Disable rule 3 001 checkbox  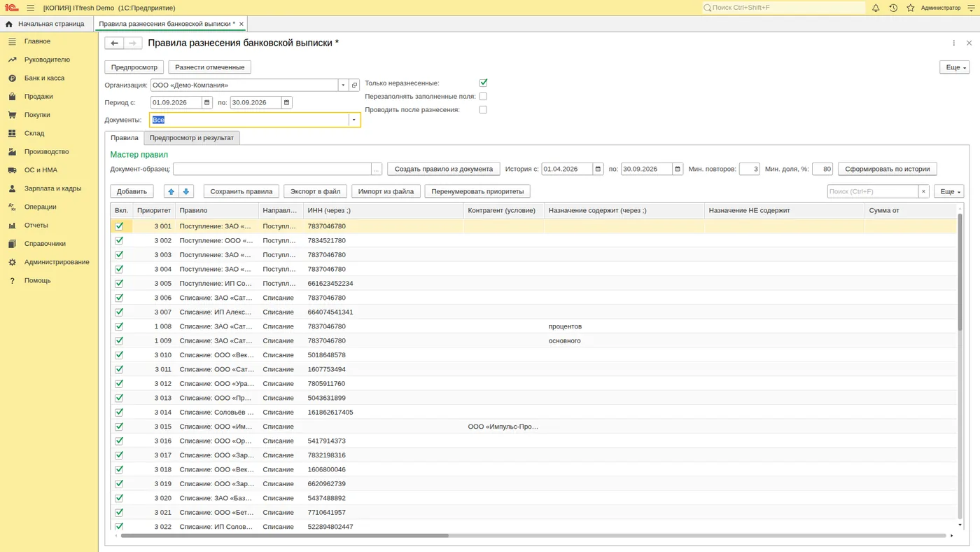coord(119,226)
